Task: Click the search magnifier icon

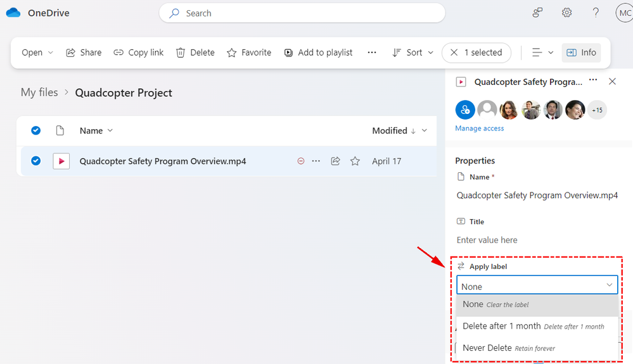Action: coord(174,13)
